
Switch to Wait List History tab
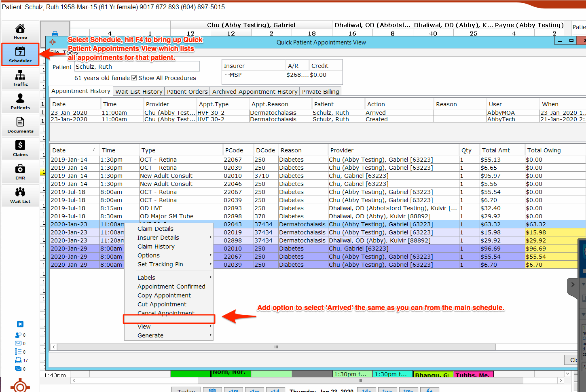pyautogui.click(x=139, y=92)
